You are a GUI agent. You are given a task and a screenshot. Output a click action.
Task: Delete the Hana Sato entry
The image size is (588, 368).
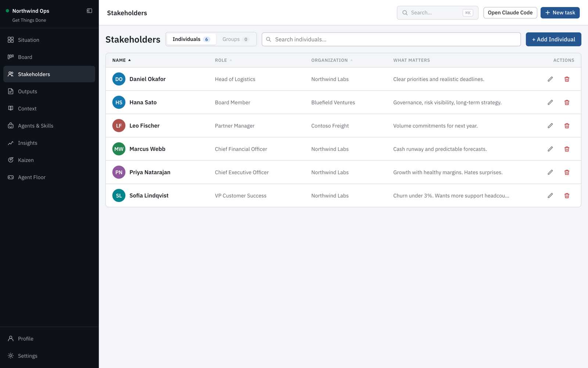click(567, 102)
